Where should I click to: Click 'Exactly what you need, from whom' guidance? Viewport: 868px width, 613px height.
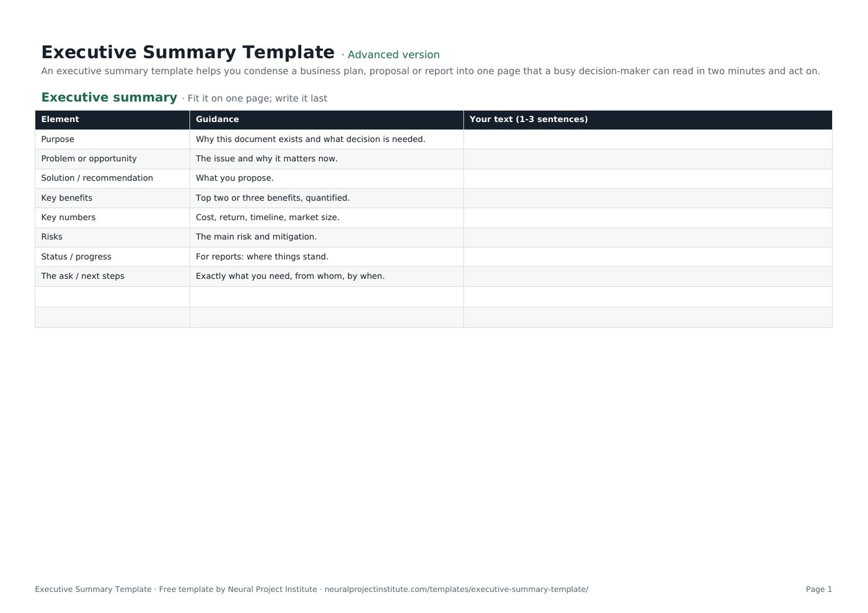290,276
